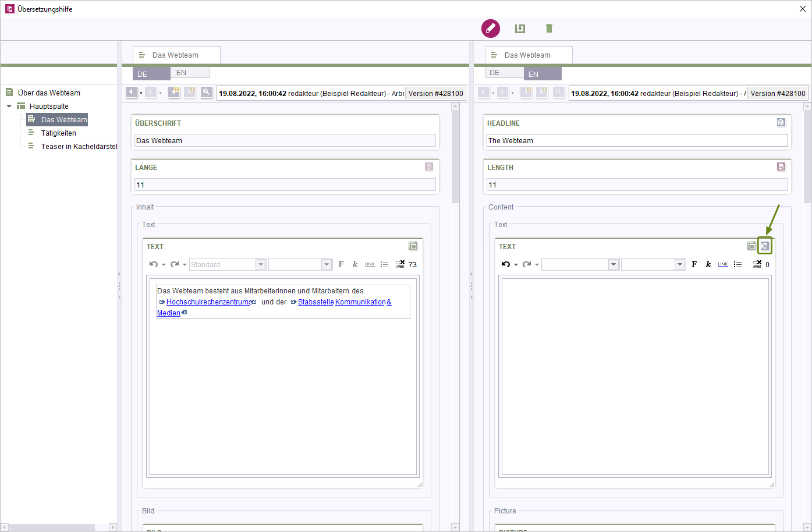This screenshot has width=812, height=532.
Task: Switch English pane to DE language tab
Action: (504, 72)
